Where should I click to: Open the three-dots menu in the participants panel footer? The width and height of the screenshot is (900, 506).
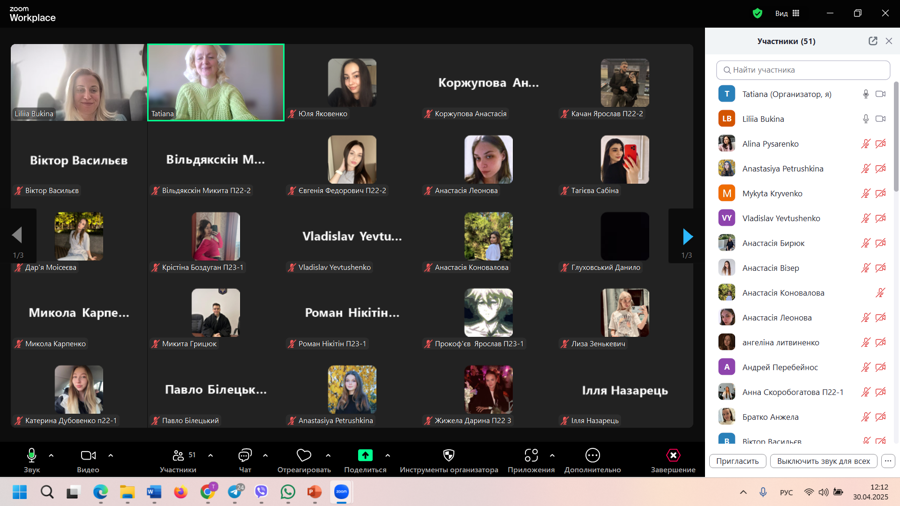888,461
